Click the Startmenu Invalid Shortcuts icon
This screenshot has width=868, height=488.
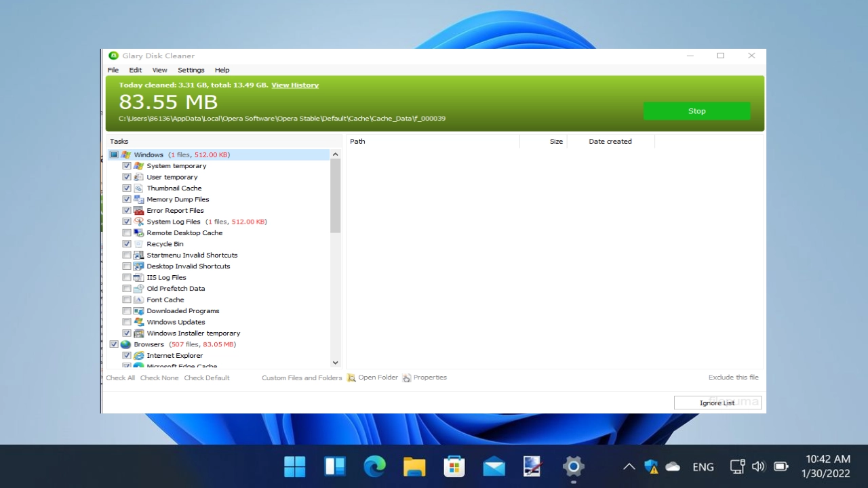click(139, 256)
